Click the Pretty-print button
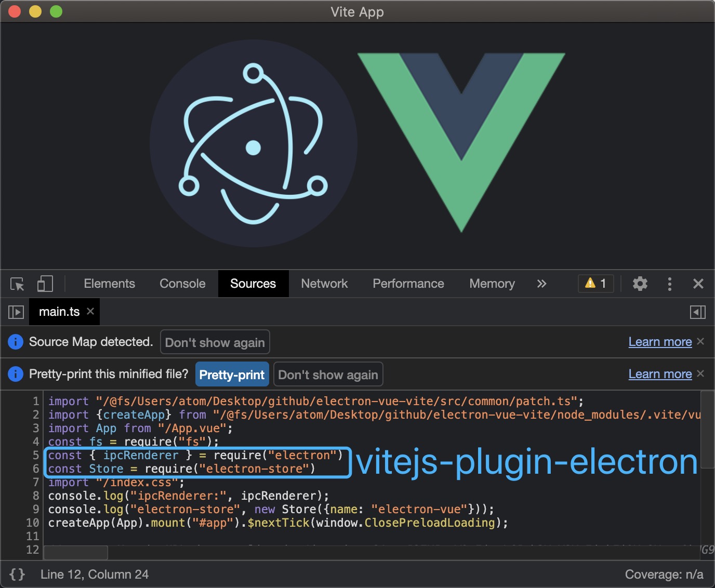 tap(232, 374)
